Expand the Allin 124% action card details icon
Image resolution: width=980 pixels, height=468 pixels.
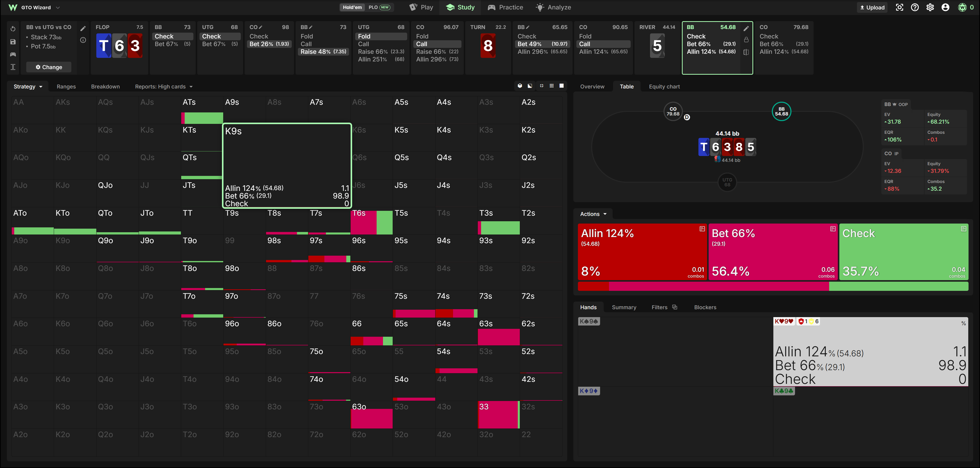click(x=702, y=229)
